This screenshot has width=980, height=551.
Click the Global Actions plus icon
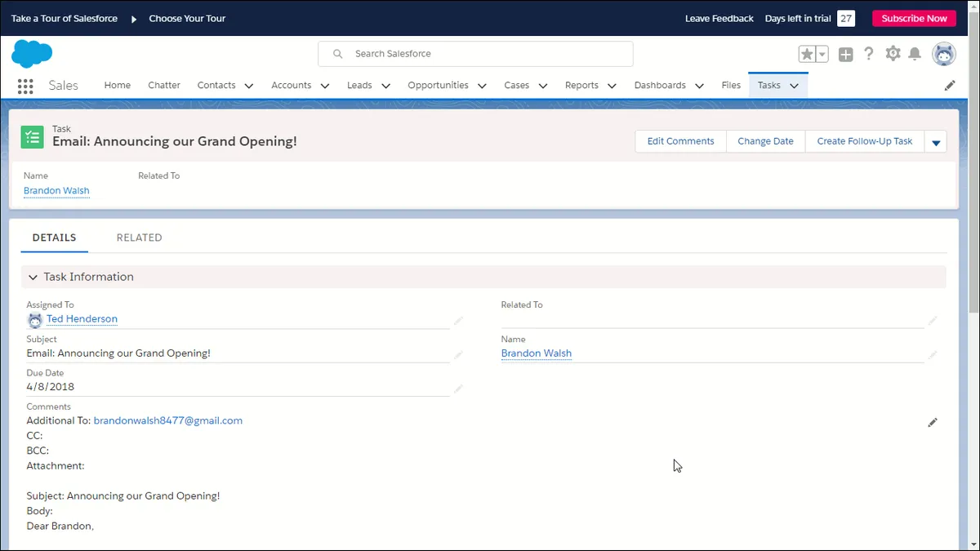pyautogui.click(x=846, y=54)
